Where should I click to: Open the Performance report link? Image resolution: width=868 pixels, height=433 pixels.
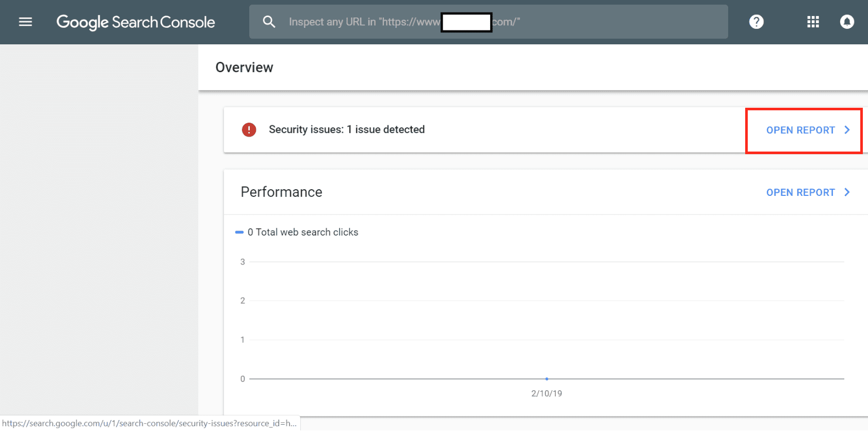point(800,193)
